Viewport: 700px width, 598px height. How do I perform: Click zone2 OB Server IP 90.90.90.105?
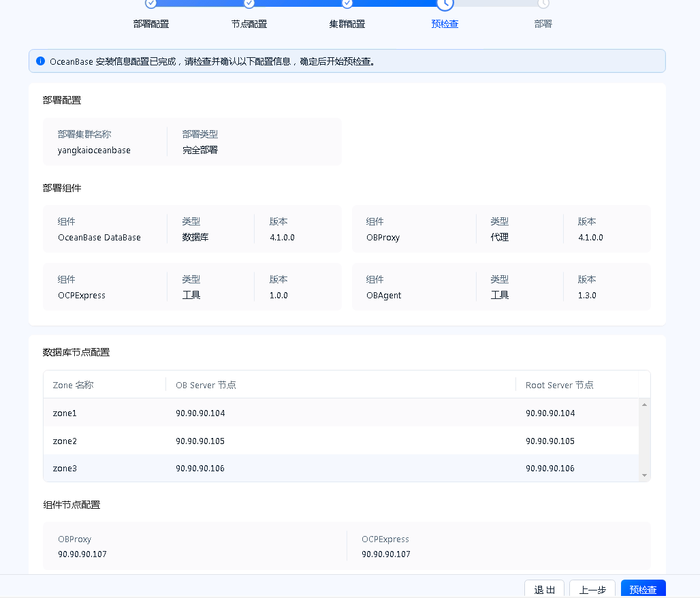coord(200,441)
